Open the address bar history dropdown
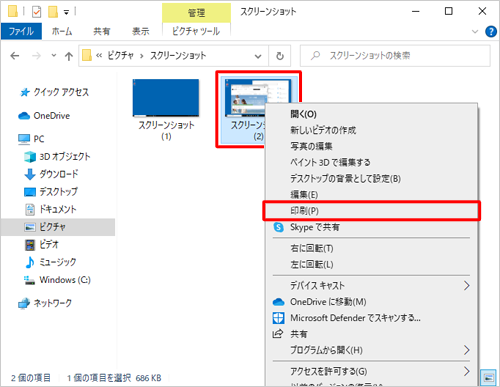The image size is (500, 387). tap(258, 56)
